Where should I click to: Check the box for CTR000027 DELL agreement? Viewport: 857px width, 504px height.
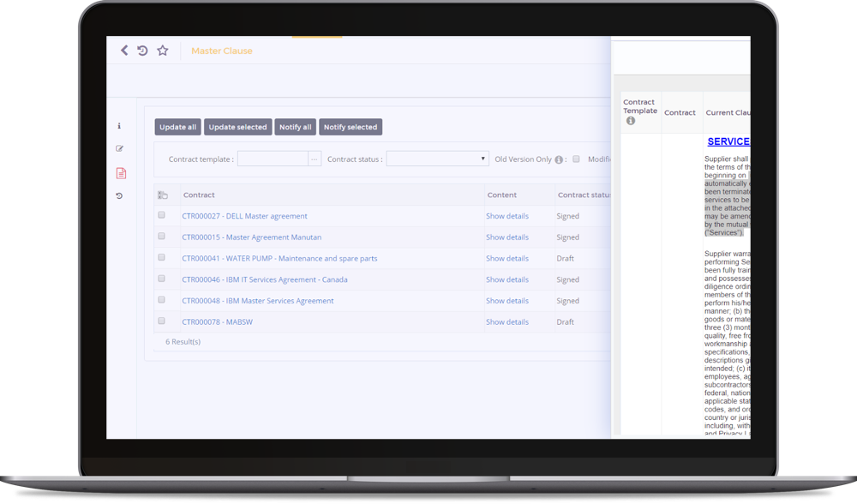pos(162,215)
